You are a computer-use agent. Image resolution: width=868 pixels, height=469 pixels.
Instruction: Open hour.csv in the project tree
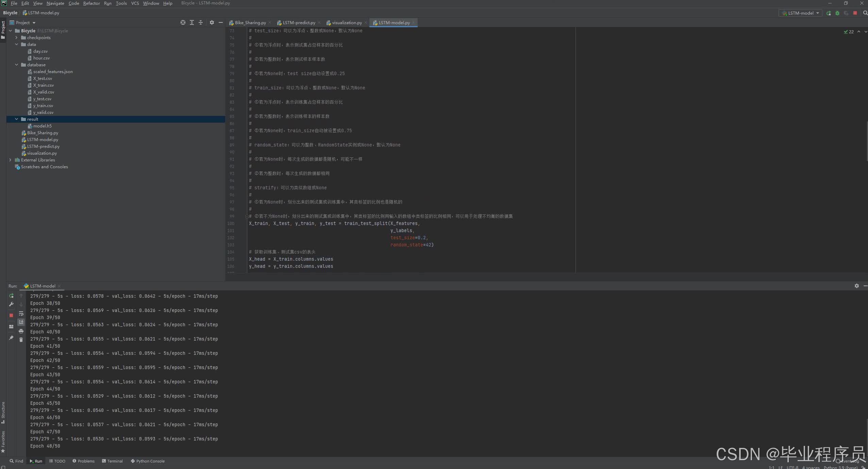coord(41,58)
